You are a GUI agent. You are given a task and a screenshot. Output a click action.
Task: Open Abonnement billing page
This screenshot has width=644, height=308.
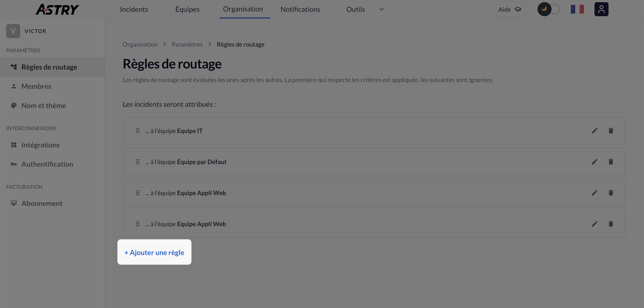tap(42, 203)
